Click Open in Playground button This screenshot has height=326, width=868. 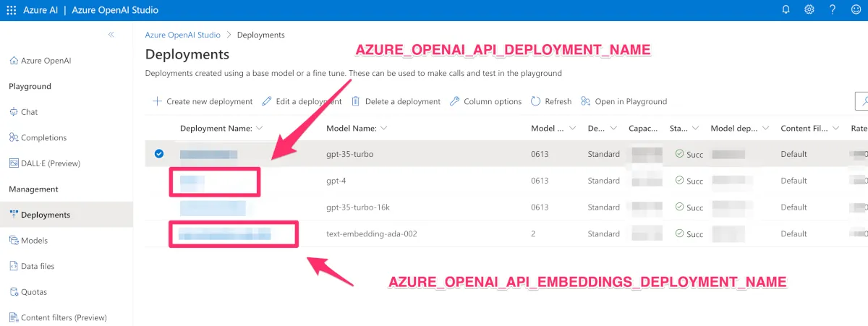[624, 101]
